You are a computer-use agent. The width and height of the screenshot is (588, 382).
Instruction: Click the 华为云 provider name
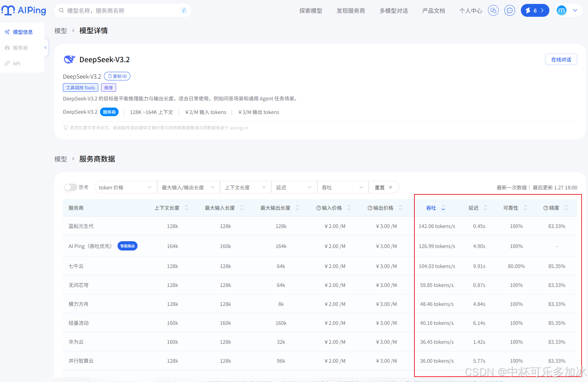(x=76, y=342)
